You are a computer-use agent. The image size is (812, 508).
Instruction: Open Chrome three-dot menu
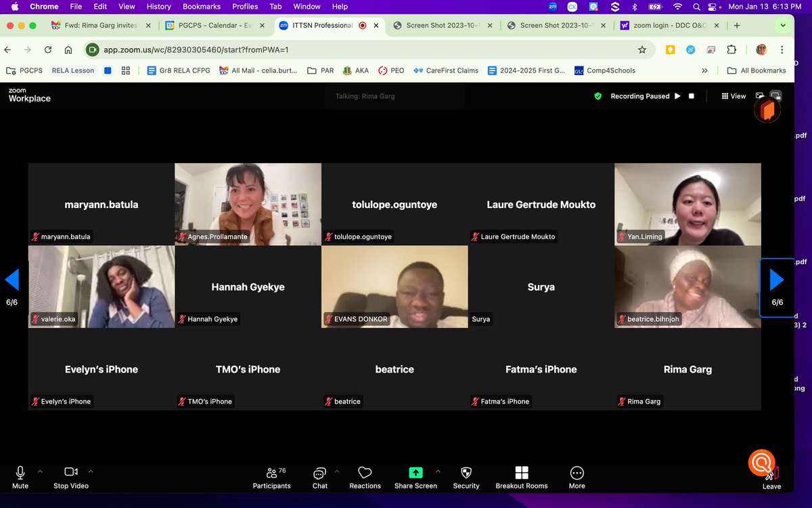point(783,49)
